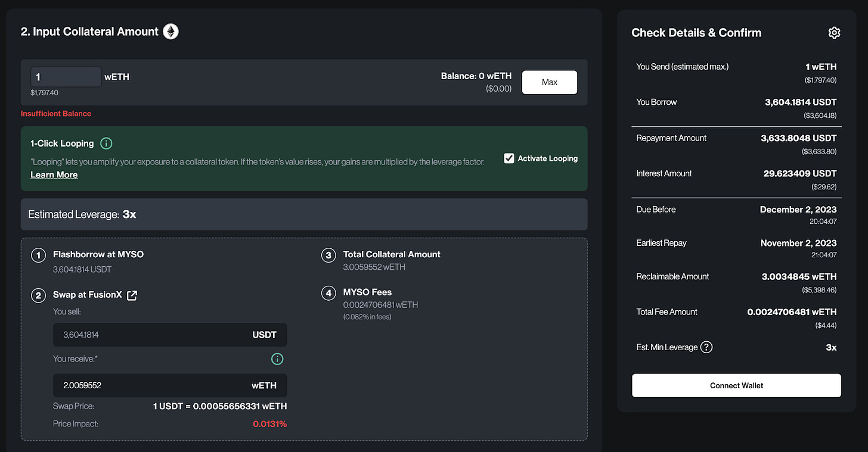Click the Ethereum logo beside Input Collateral Amount

tap(171, 32)
